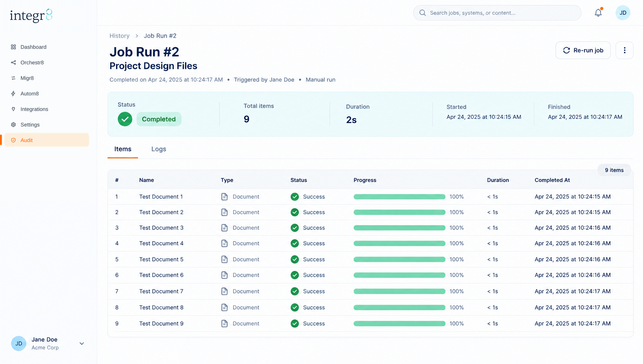Open Integrations in the sidebar
This screenshot has height=364, width=643.
47,109
